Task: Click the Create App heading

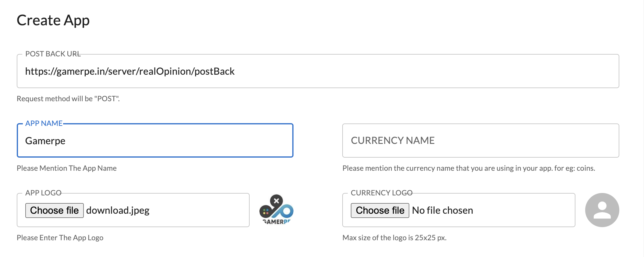Action: (x=53, y=20)
